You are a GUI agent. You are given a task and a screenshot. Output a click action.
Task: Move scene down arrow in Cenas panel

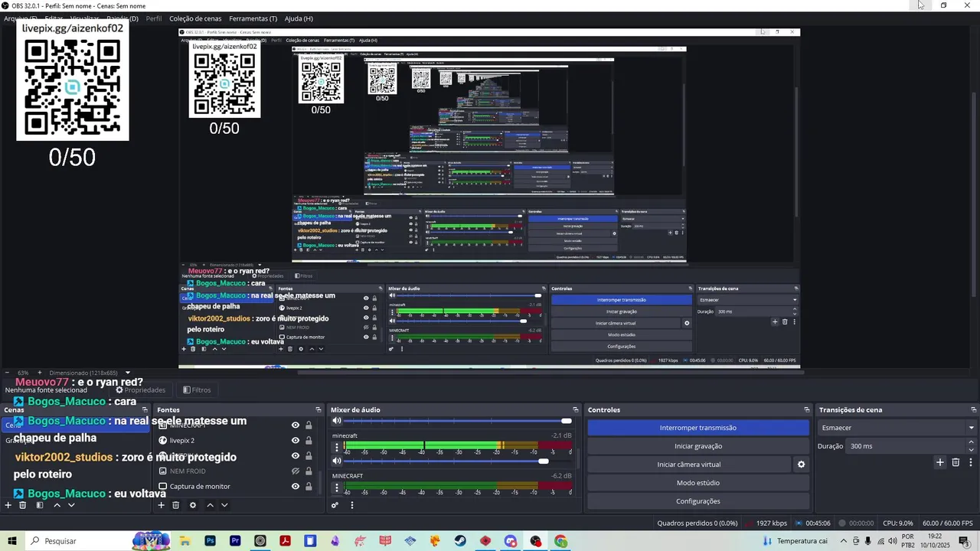71,505
